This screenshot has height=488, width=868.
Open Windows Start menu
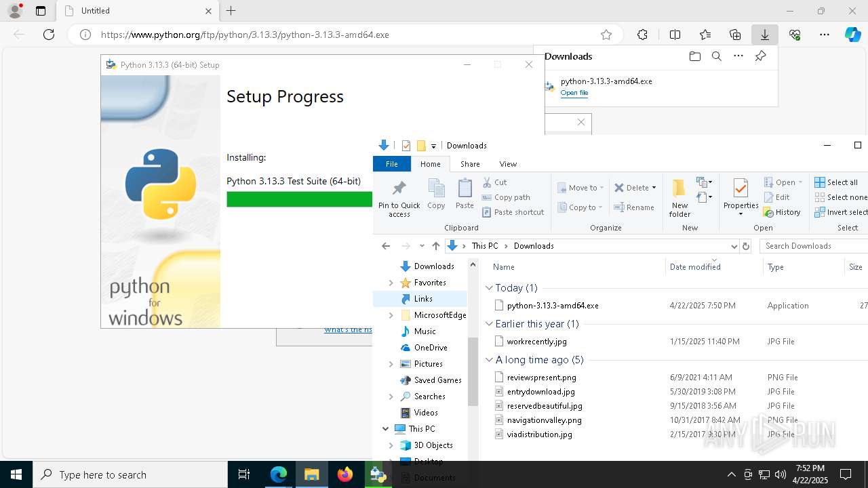click(x=16, y=474)
